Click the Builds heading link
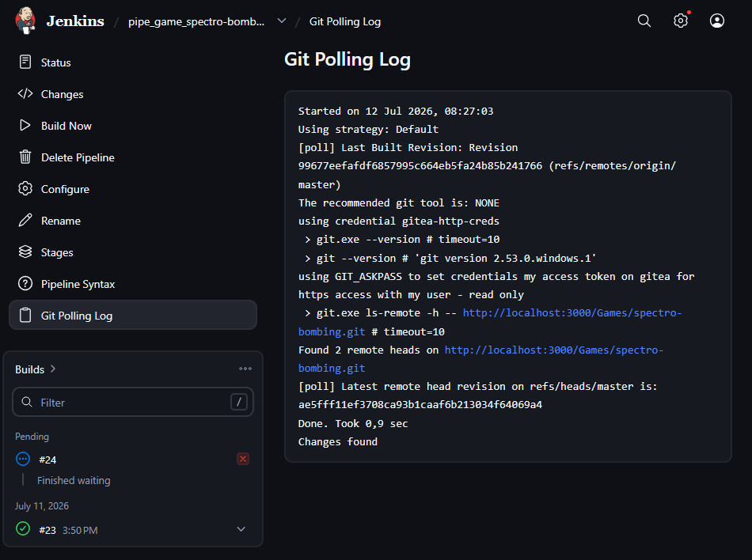 30,369
